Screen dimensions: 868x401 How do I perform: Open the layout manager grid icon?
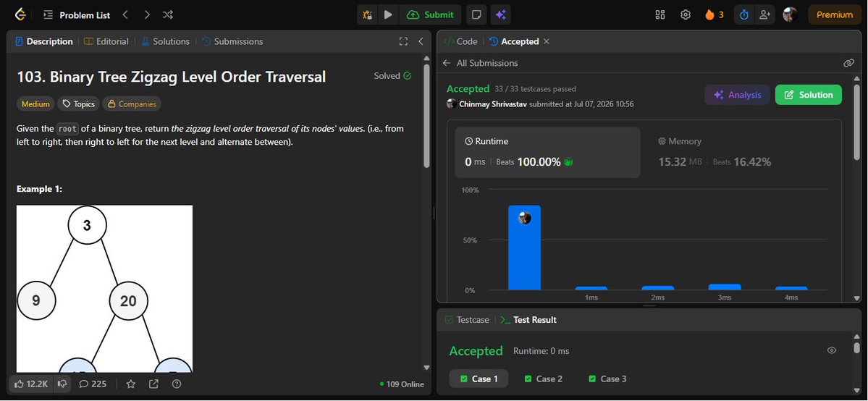point(660,15)
